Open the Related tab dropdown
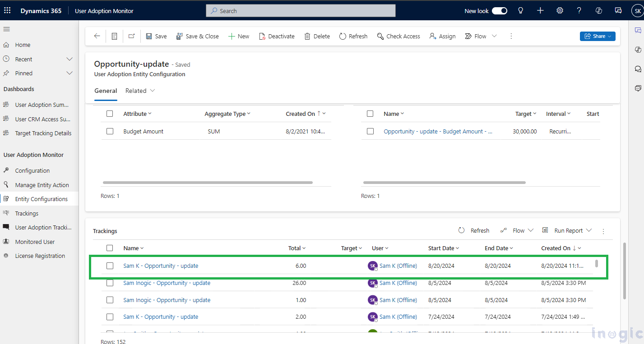644x344 pixels. pyautogui.click(x=153, y=91)
